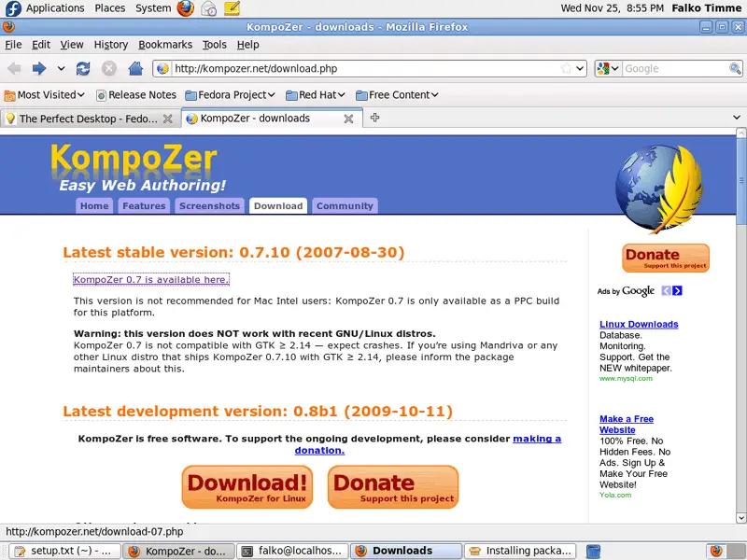747x560 pixels.
Task: Open the Tools menu
Action: [215, 45]
